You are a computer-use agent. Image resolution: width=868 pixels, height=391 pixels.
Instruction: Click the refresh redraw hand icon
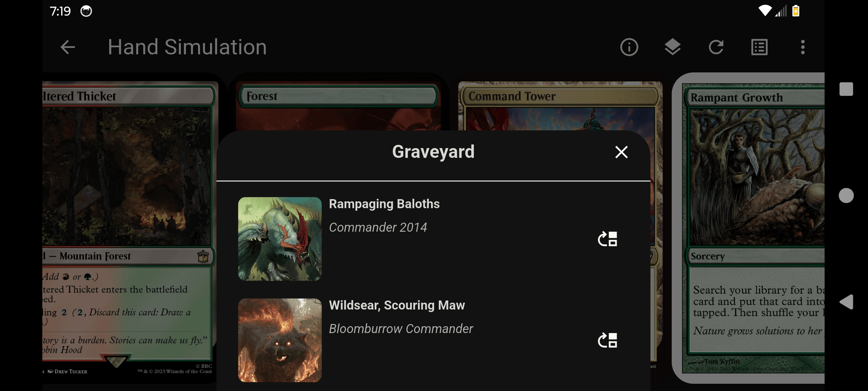pos(716,47)
